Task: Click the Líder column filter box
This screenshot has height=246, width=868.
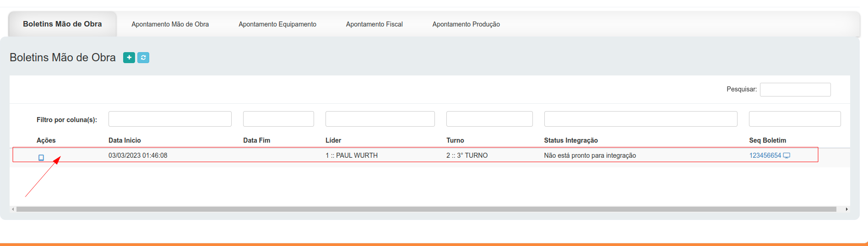Action: click(380, 119)
